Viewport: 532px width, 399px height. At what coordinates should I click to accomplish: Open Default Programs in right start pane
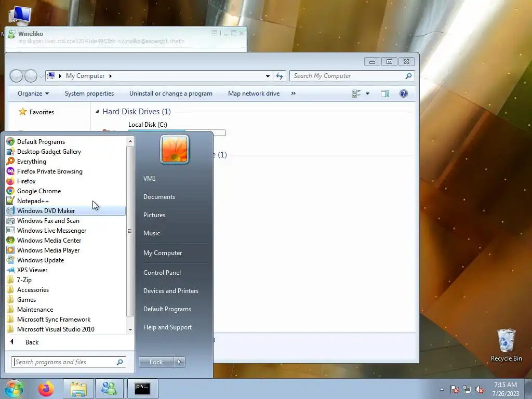tap(167, 309)
